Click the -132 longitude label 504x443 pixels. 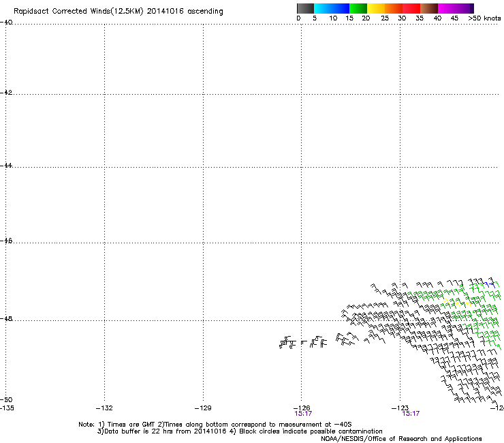[104, 408]
